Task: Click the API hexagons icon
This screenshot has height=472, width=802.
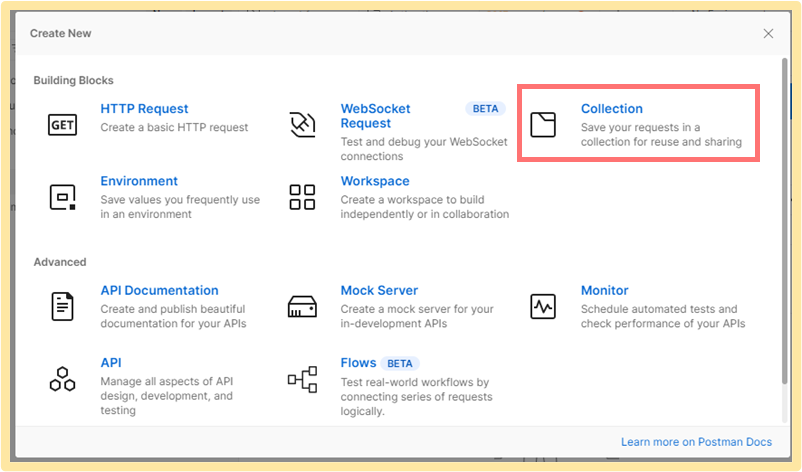Action: point(62,379)
